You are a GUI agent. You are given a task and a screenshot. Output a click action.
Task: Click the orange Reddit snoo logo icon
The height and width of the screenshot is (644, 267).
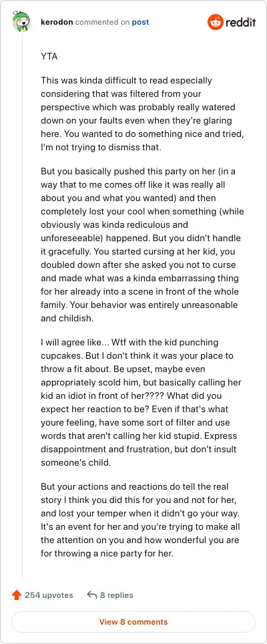tap(216, 22)
